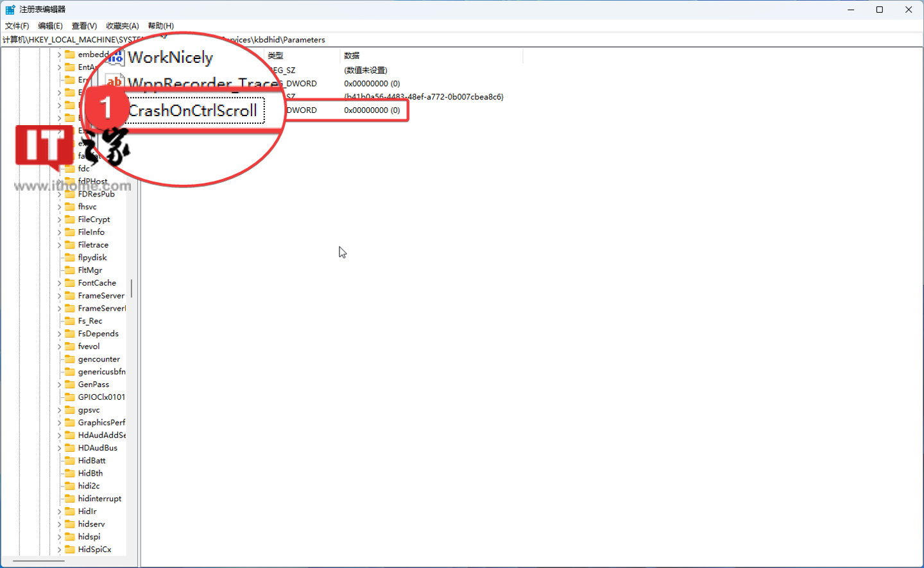Expand the FsDepends key

[59, 334]
